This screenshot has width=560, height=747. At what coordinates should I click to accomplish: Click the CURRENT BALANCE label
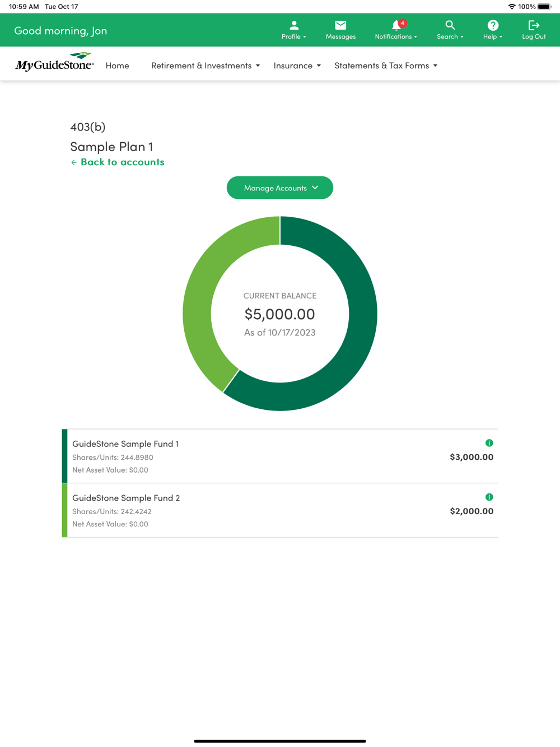pyautogui.click(x=280, y=296)
